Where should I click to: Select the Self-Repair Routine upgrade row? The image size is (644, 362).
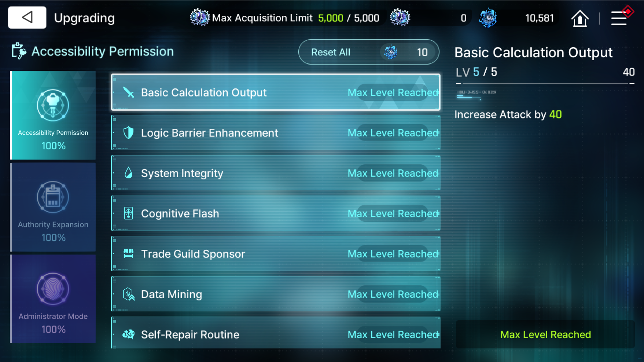coord(276,333)
